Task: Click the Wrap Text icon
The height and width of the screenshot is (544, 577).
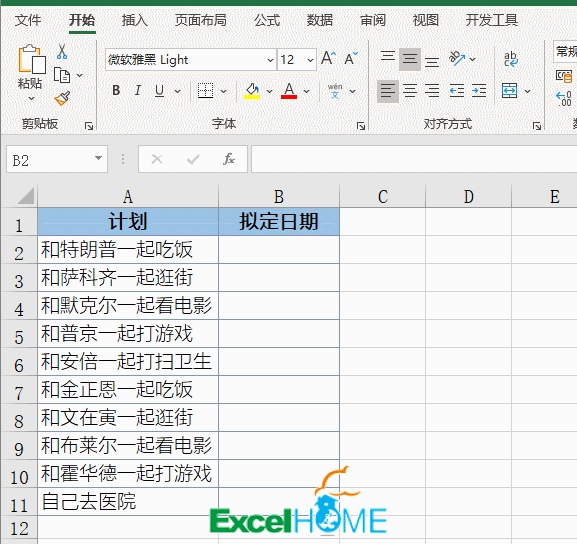Action: click(511, 59)
